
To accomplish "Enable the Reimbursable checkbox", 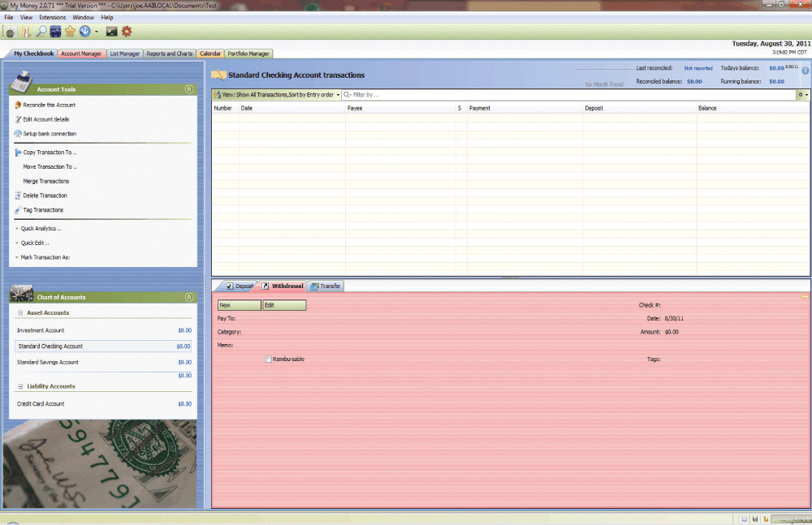I will point(269,359).
